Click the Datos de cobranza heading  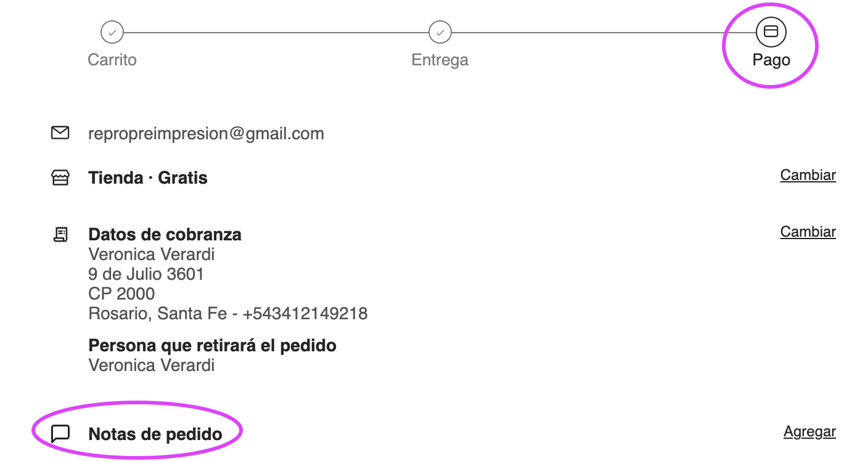pos(165,235)
